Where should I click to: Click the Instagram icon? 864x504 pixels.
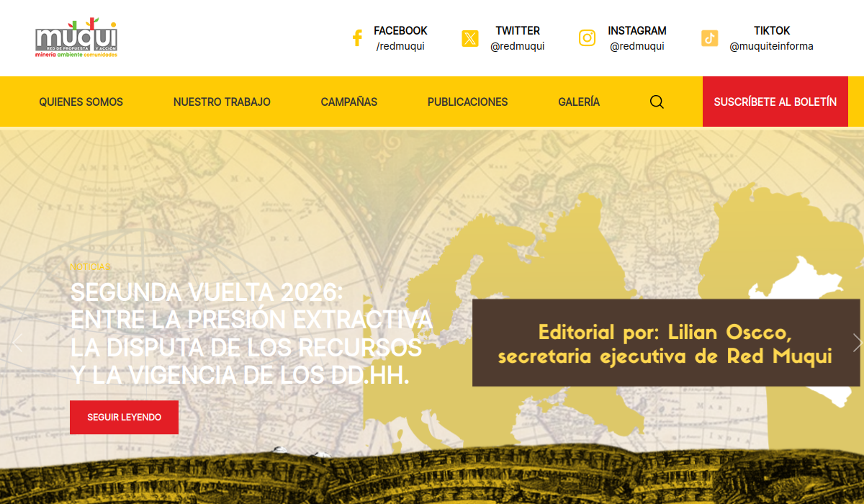(588, 38)
